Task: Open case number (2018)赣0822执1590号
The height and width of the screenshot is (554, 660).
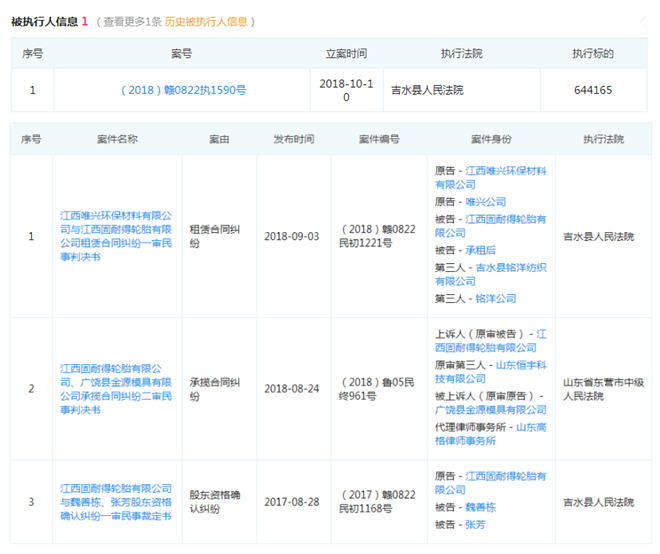Action: tap(184, 90)
